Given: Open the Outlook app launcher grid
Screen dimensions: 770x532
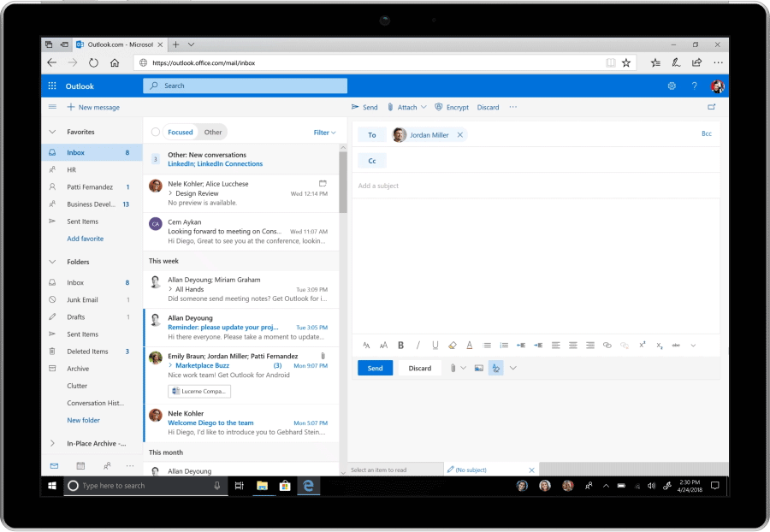Looking at the screenshot, I should (x=52, y=86).
